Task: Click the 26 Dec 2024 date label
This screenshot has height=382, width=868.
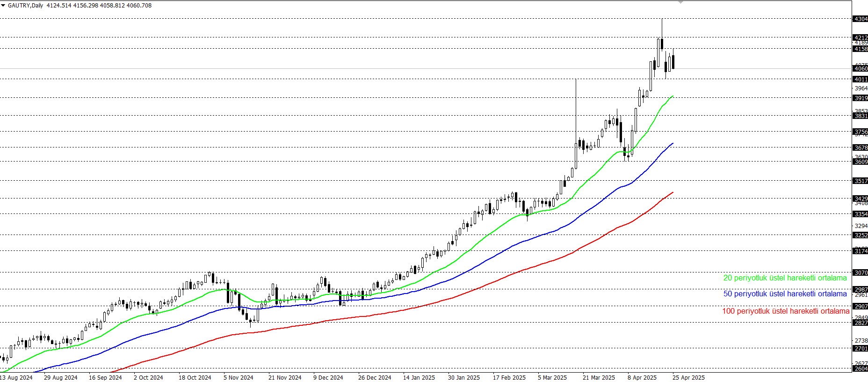Action: [x=375, y=377]
